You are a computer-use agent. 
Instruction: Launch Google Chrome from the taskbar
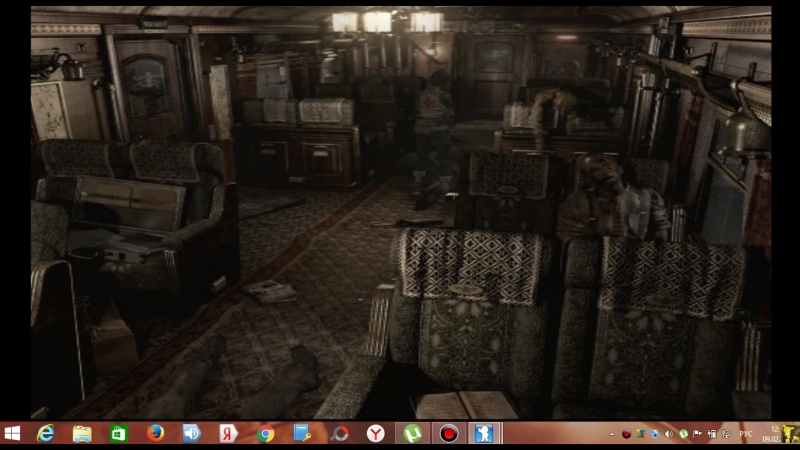coord(265,434)
